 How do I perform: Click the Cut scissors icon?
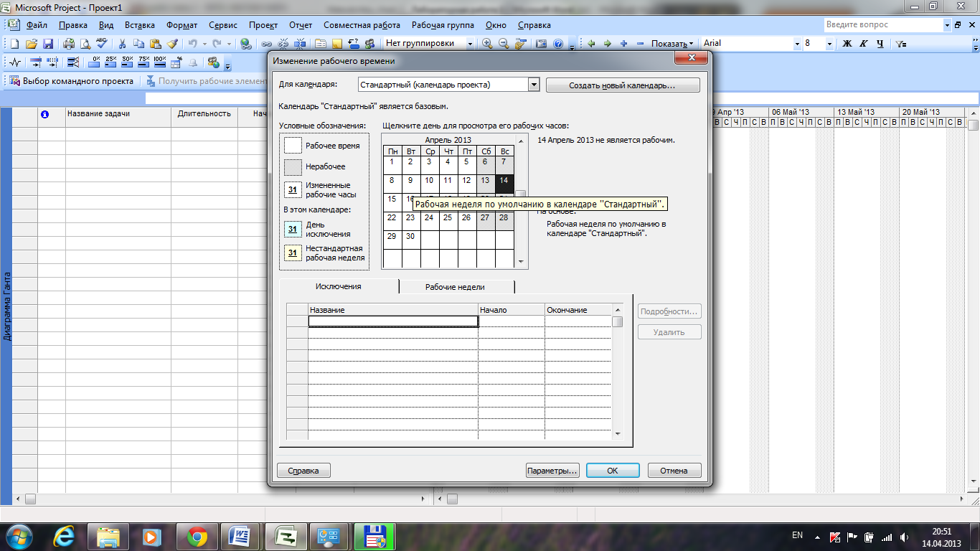coord(122,44)
